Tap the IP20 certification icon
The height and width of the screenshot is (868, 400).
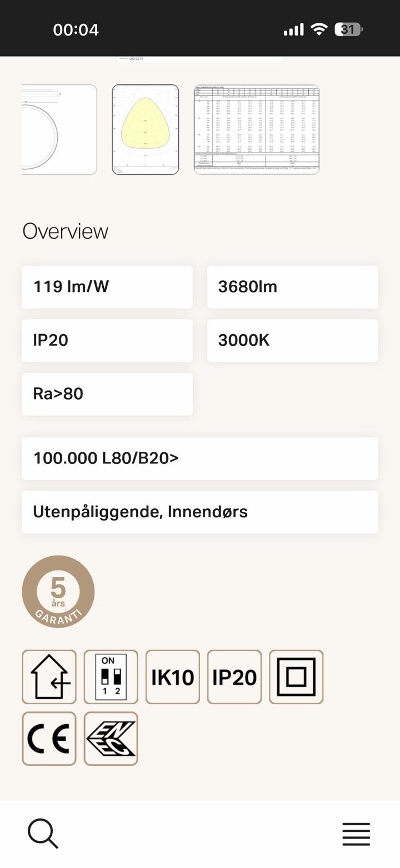point(234,677)
